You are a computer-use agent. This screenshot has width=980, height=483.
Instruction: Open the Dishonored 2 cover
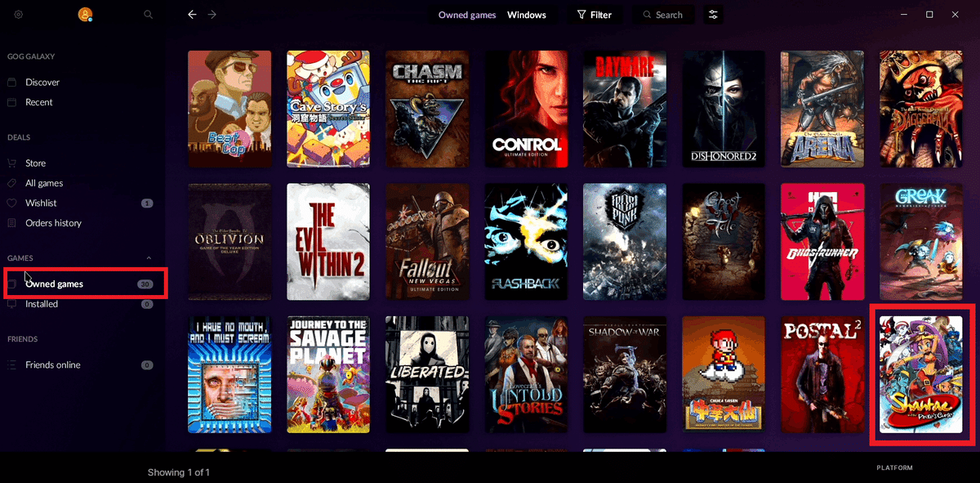click(x=724, y=109)
